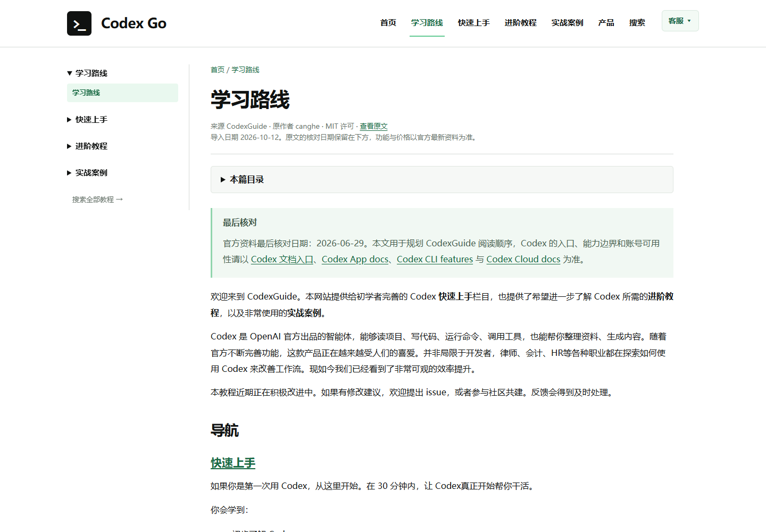Open the Codex Cloud docs link
The image size is (766, 532).
[523, 259]
